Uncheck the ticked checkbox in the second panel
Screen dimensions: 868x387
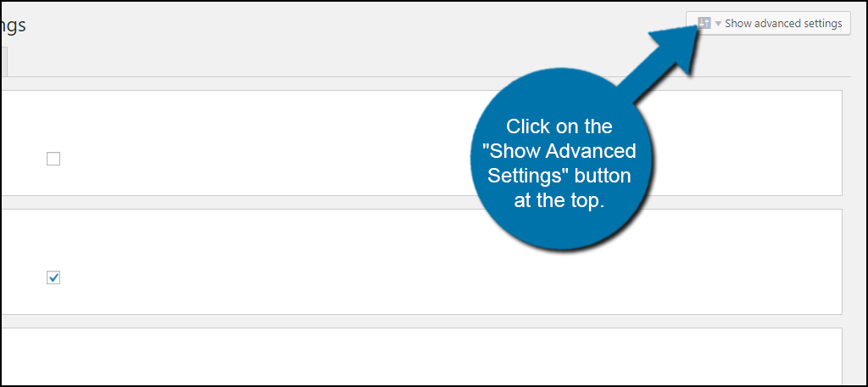point(53,278)
